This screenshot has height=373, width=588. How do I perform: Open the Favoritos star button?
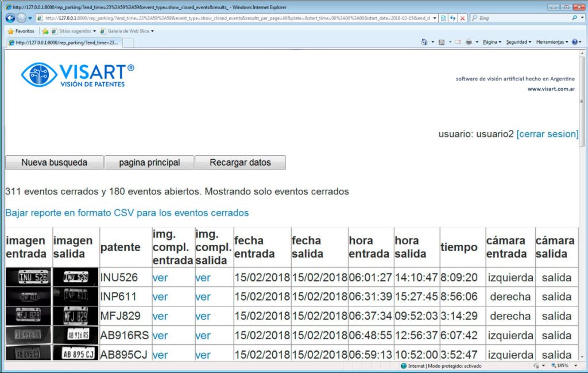tap(21, 31)
